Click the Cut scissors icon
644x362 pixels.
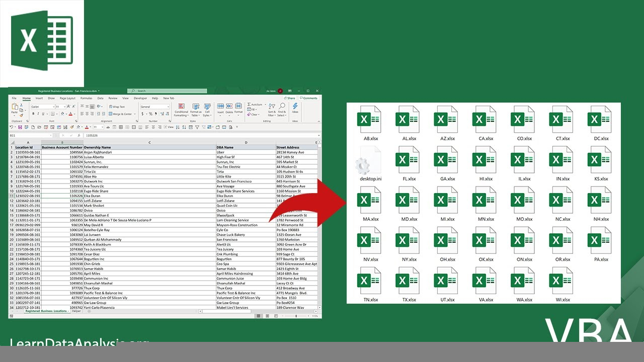21,105
